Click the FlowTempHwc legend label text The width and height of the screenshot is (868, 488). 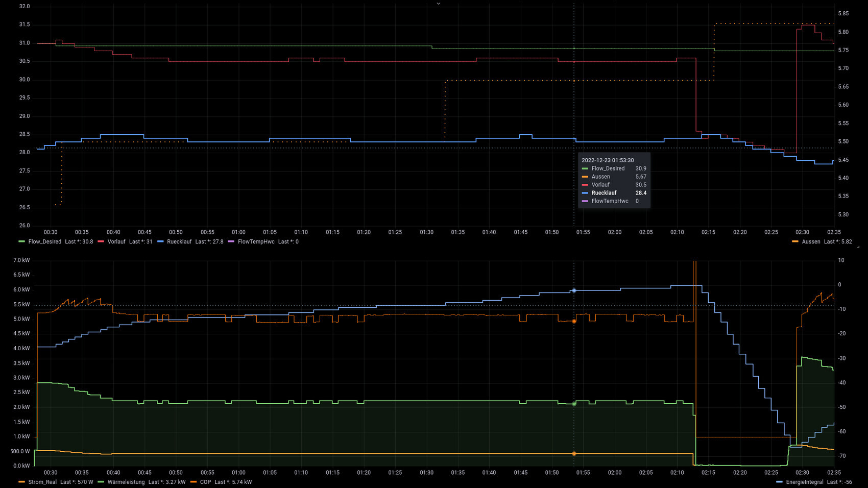(256, 241)
